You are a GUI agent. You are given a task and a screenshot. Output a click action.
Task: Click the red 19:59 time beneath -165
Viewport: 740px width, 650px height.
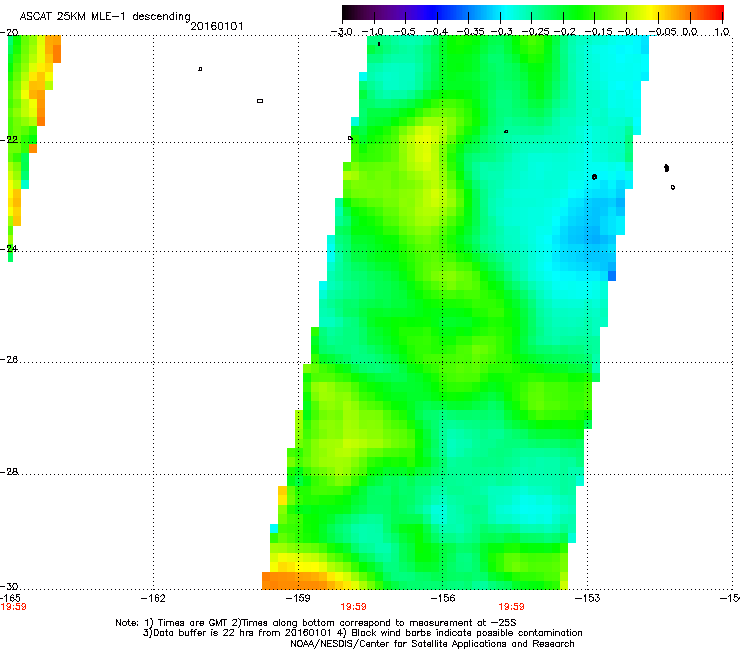point(13,607)
